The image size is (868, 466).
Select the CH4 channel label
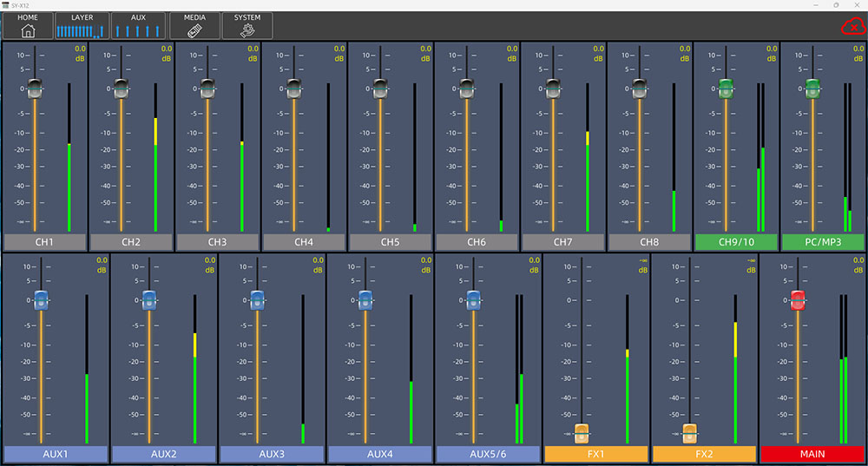pos(304,242)
